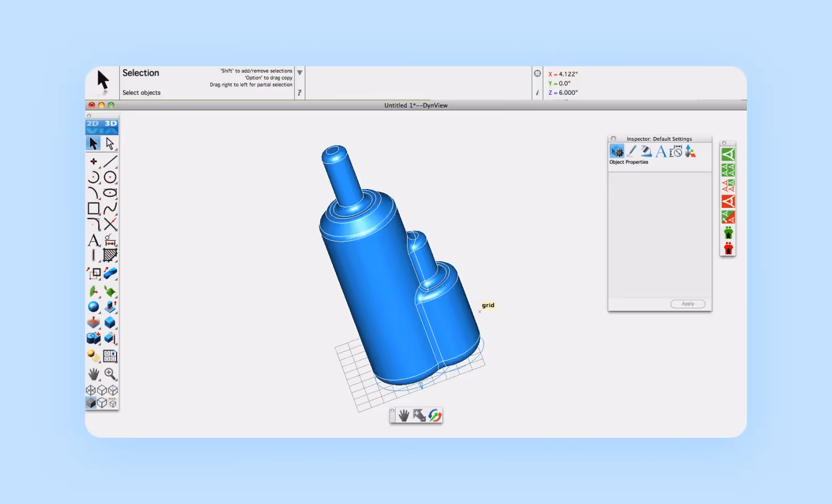832x504 pixels.
Task: Switch to the 3D tool set
Action: (x=111, y=123)
